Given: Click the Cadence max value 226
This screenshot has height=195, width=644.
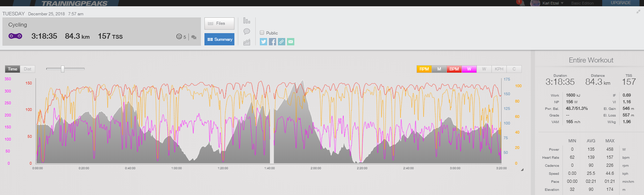Looking at the screenshot, I should [x=610, y=165].
